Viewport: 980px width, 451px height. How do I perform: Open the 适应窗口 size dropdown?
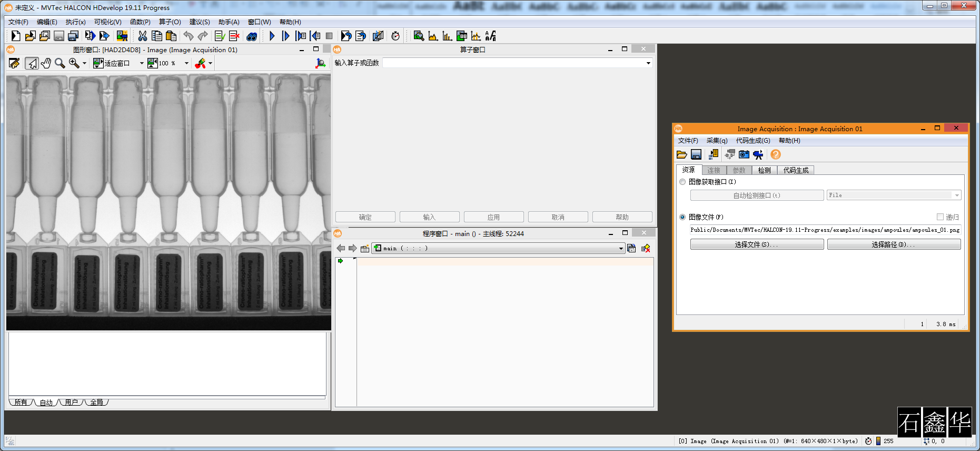coord(141,63)
